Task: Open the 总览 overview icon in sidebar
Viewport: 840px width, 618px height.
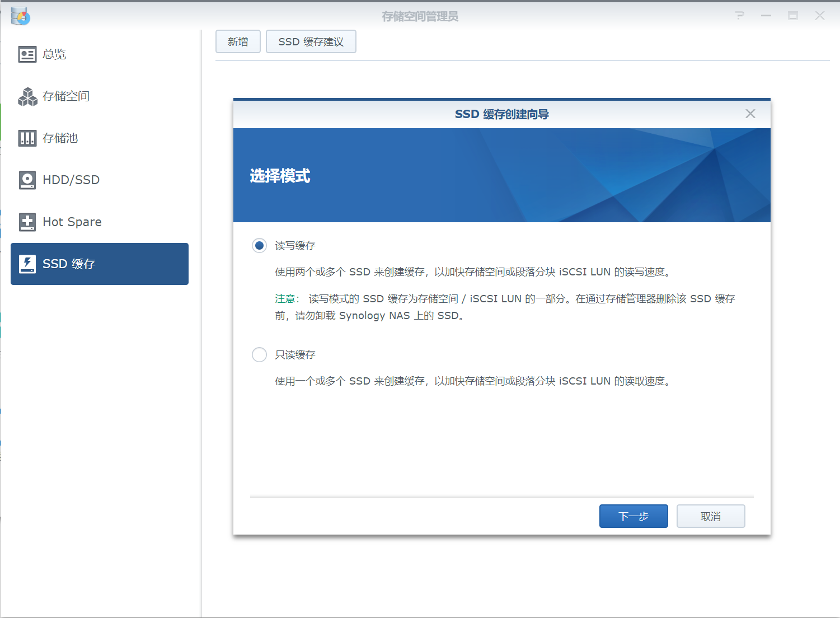Action: coord(27,54)
